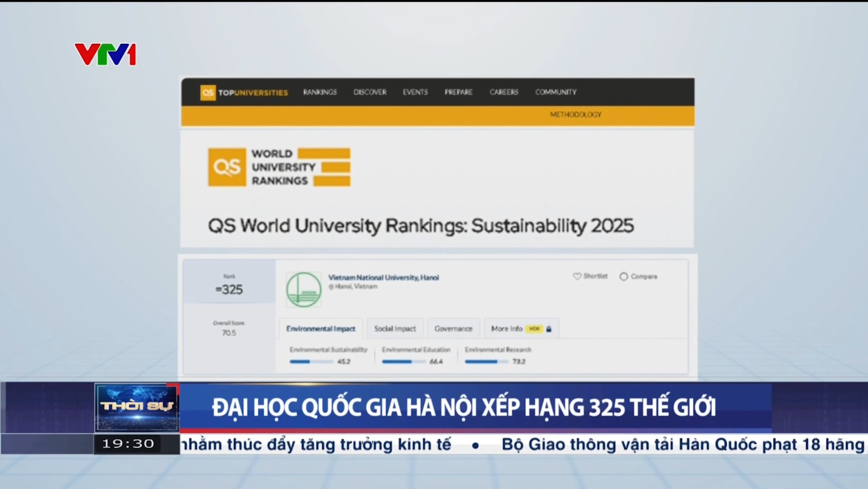Click the location pin icon beside Hanoi

[331, 287]
